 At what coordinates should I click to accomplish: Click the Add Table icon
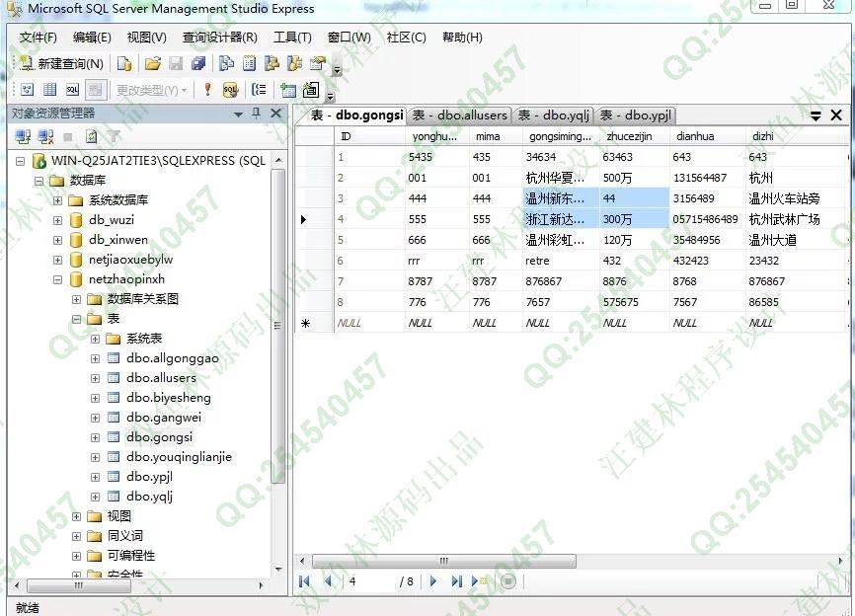point(288,90)
